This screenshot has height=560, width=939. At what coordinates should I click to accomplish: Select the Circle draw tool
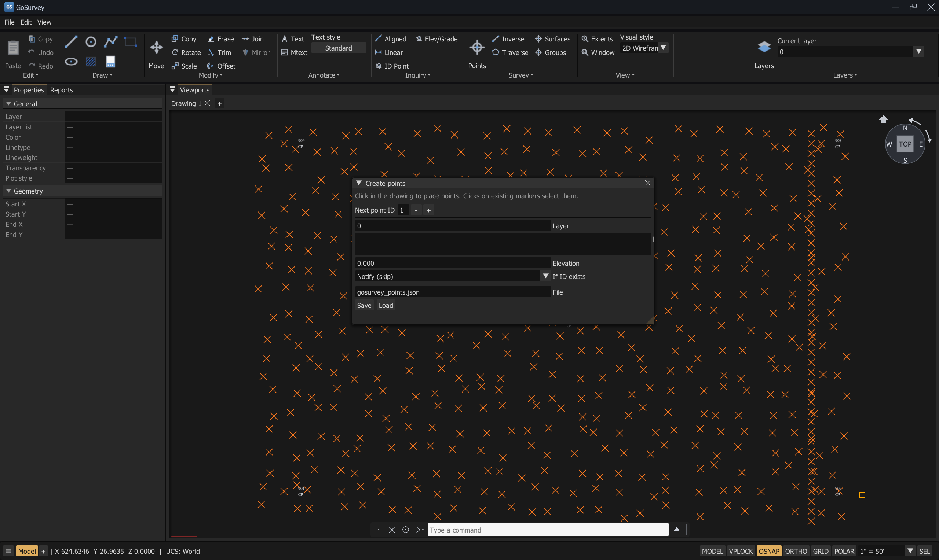[91, 41]
